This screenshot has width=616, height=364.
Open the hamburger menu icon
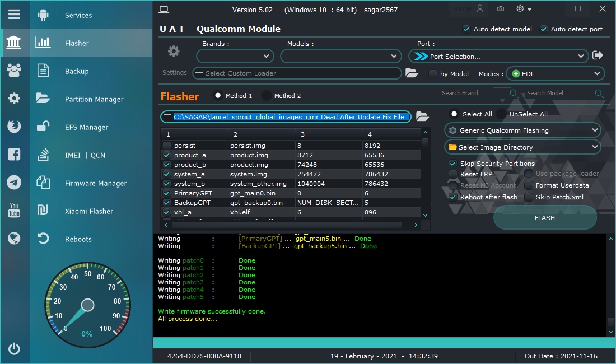click(x=14, y=15)
